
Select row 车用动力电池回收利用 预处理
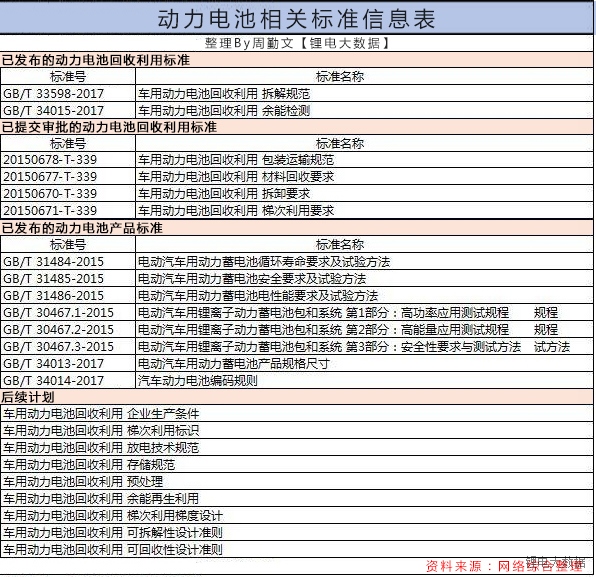pyautogui.click(x=296, y=481)
